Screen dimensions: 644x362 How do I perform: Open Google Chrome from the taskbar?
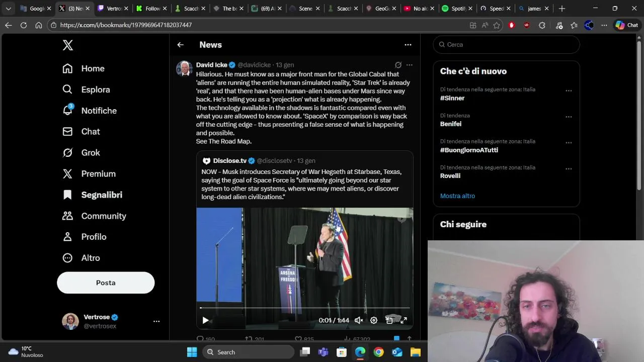coord(379,352)
